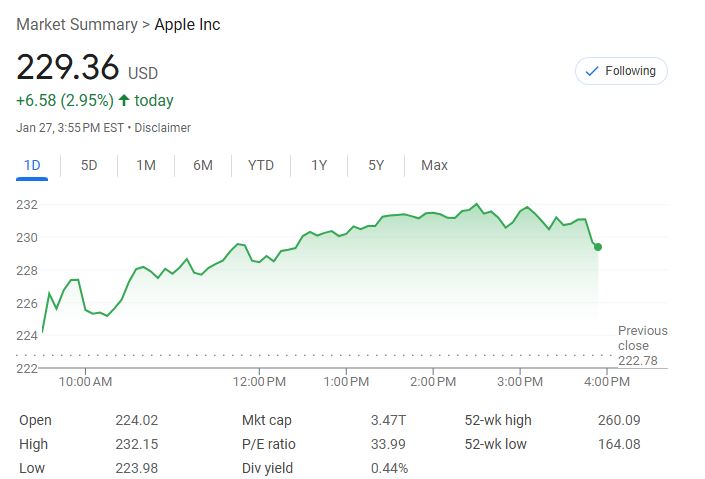Click the green endpoint dot on chart
705x479 pixels.
pos(597,246)
